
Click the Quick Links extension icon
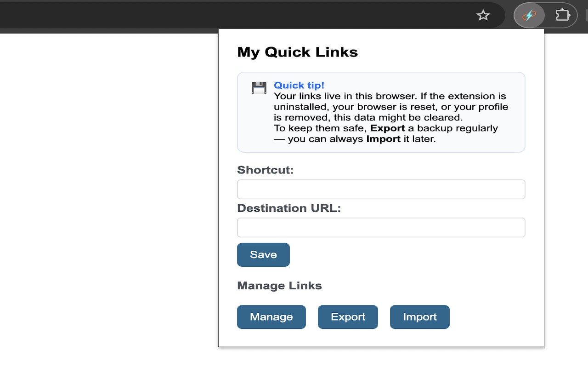(x=529, y=16)
